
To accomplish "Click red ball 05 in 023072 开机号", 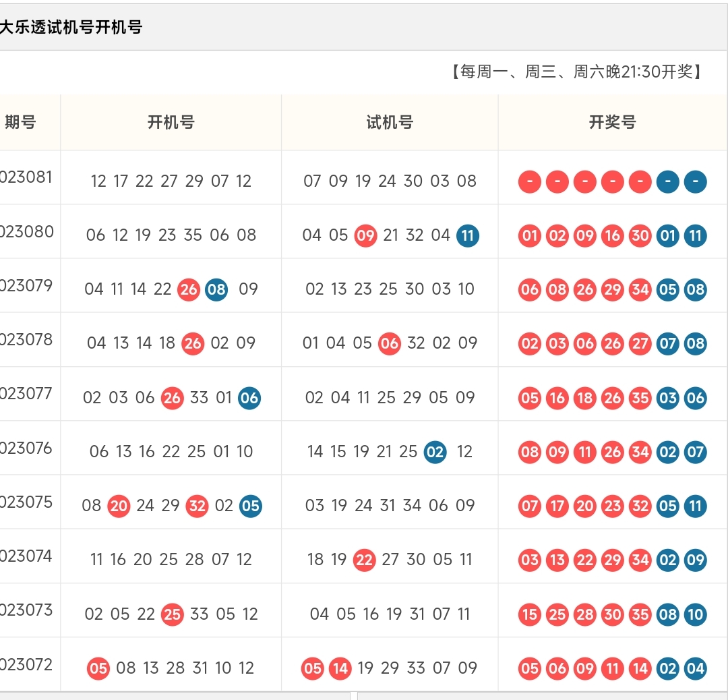I will pos(98,668).
